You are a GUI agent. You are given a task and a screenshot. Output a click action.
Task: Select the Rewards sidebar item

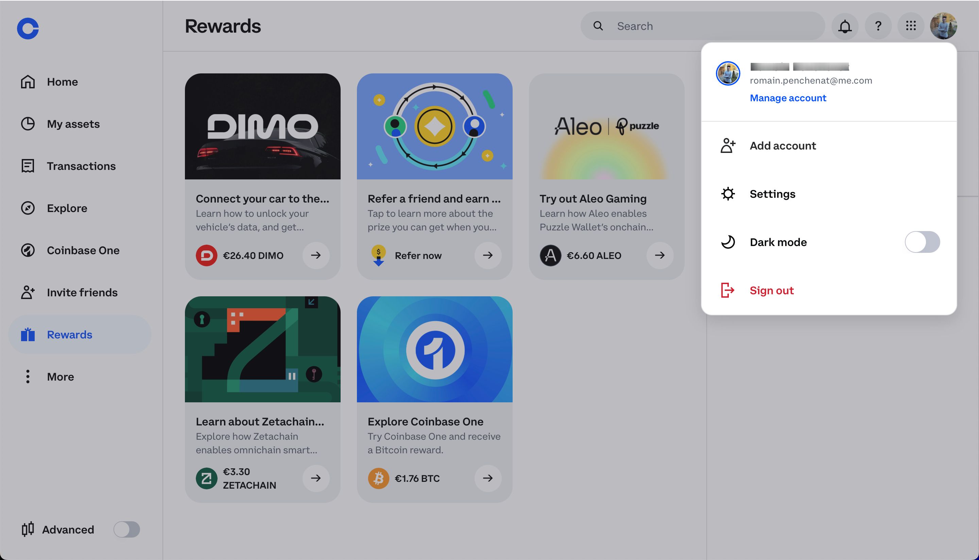80,334
